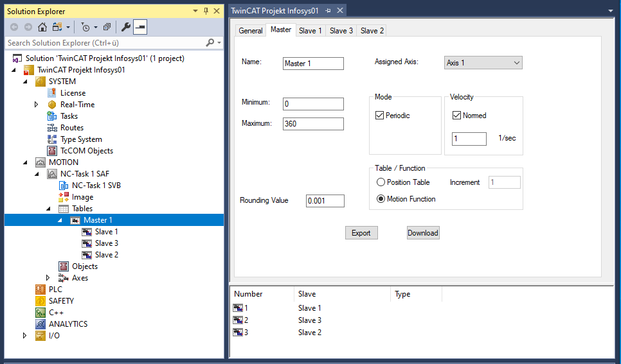Screen dimensions: 621x364
Task: Click the Maximum value field
Action: coord(313,124)
